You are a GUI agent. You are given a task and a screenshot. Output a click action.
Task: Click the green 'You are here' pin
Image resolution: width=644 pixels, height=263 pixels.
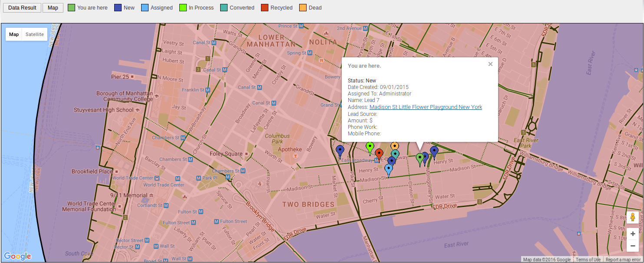[x=419, y=158]
